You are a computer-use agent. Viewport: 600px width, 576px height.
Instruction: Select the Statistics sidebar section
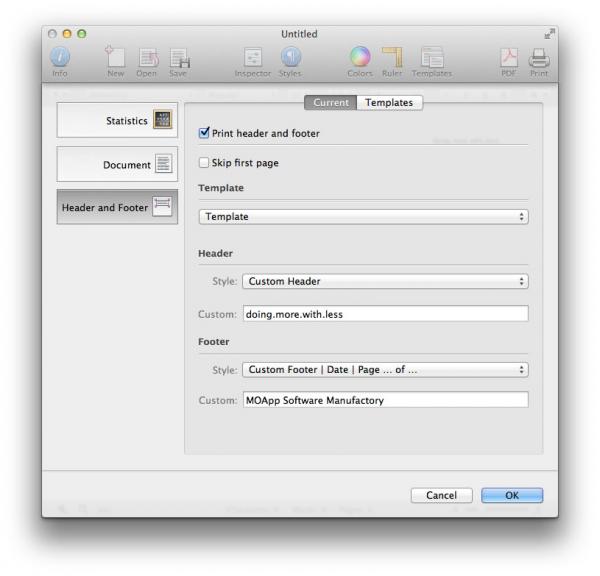tap(117, 121)
